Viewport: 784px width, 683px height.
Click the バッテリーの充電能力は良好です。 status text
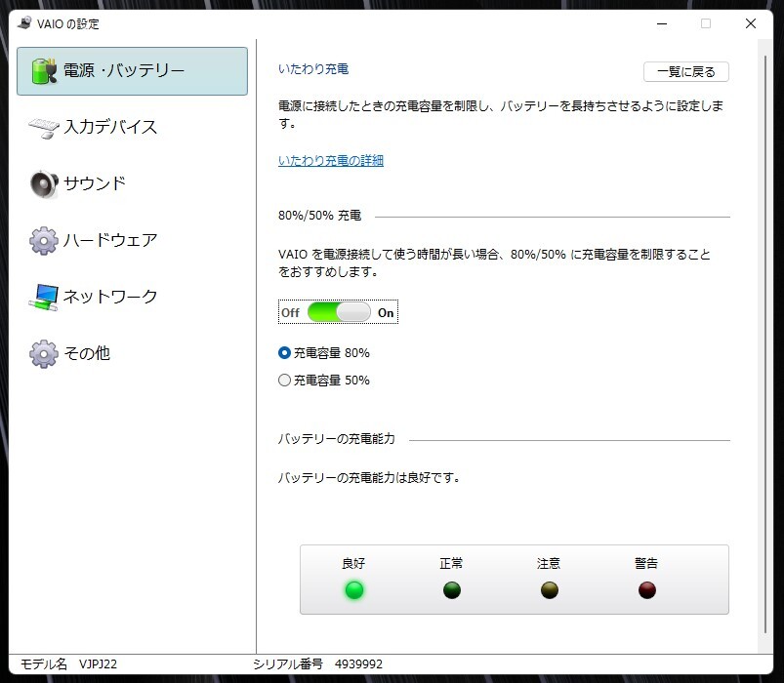369,478
